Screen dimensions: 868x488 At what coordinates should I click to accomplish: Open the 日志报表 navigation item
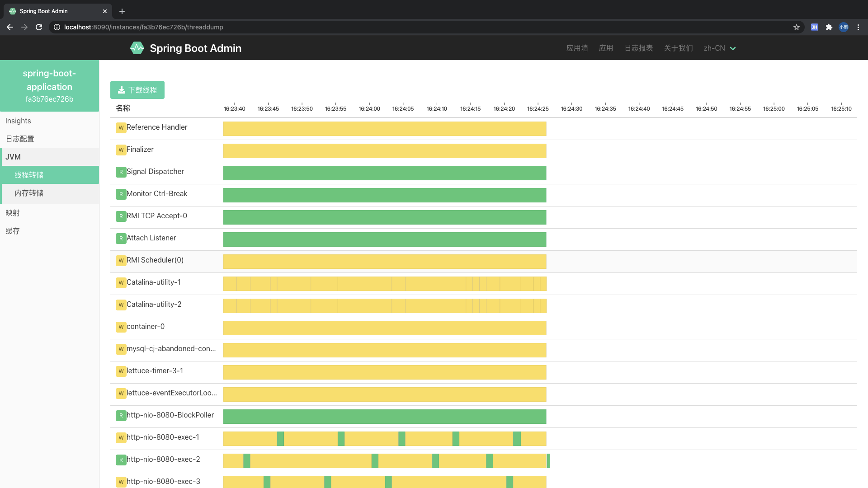coord(638,48)
